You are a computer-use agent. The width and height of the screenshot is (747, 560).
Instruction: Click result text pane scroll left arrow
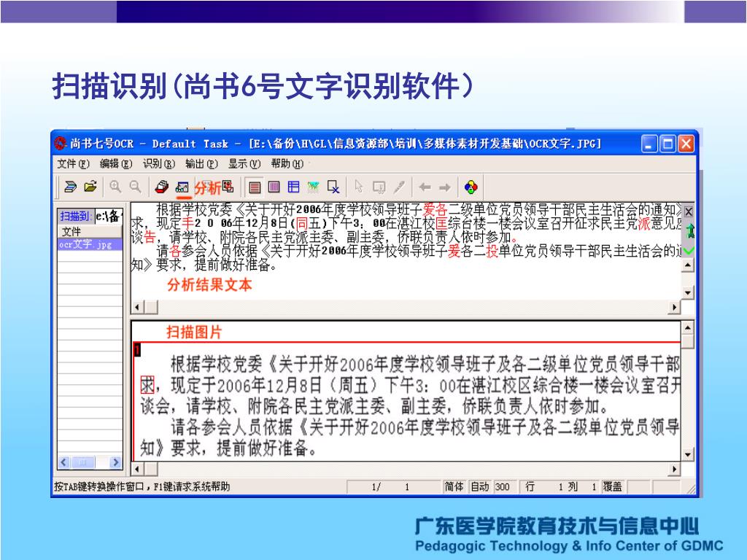pyautogui.click(x=137, y=307)
